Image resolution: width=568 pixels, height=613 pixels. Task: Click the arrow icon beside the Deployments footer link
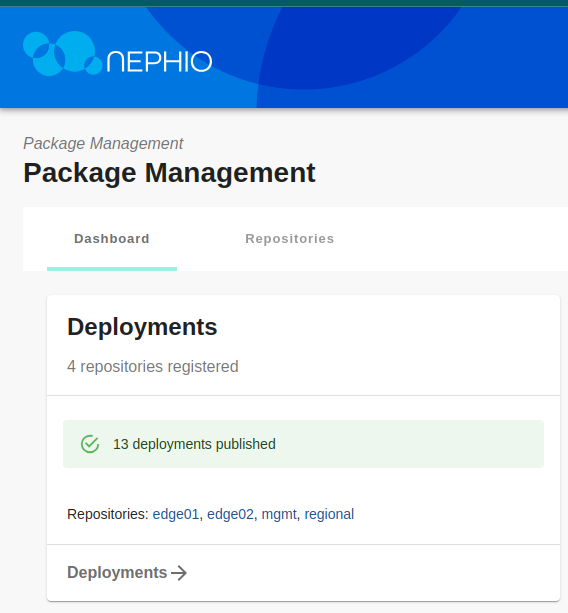click(179, 573)
